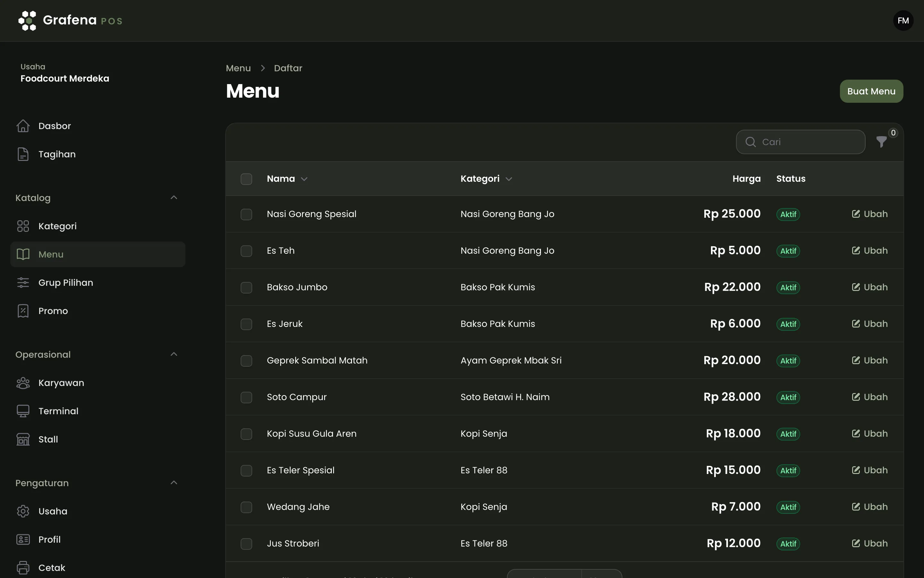
Task: Click the Rp 22.000 price cell
Action: [732, 287]
